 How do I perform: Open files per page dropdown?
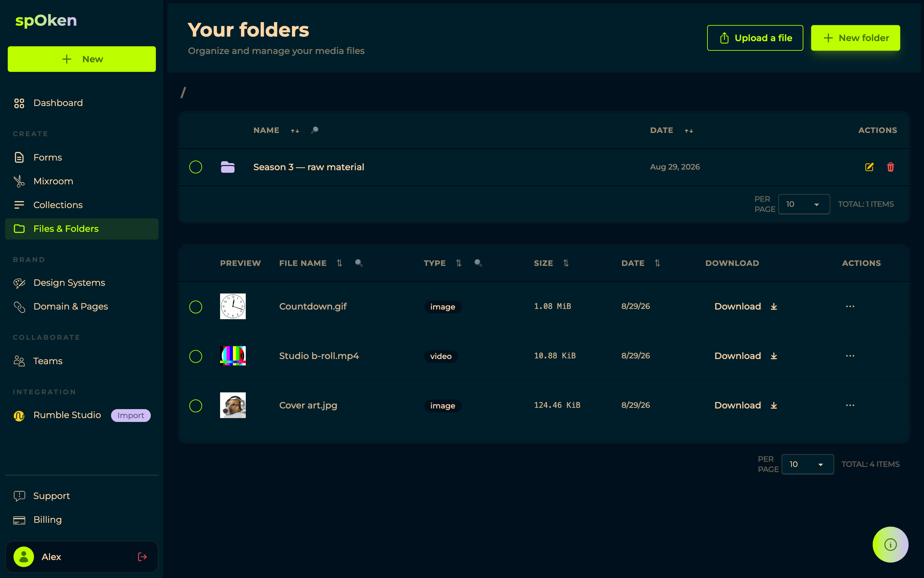pos(808,464)
